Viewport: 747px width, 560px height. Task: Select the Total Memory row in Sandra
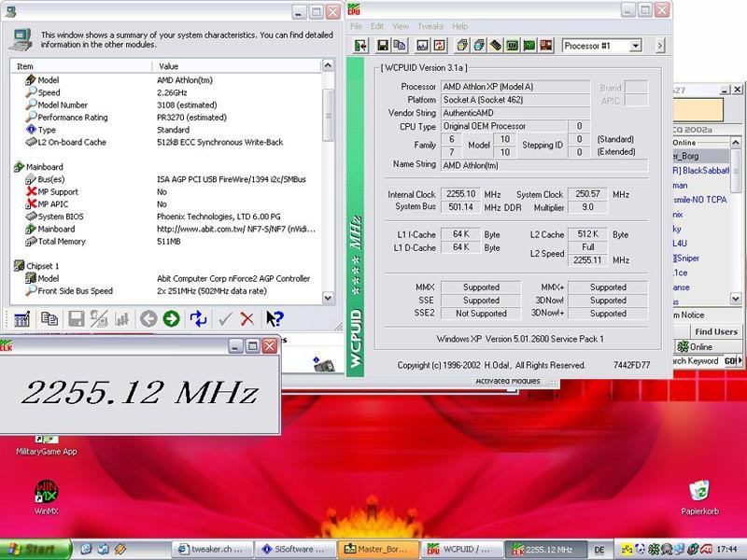[x=167, y=241]
